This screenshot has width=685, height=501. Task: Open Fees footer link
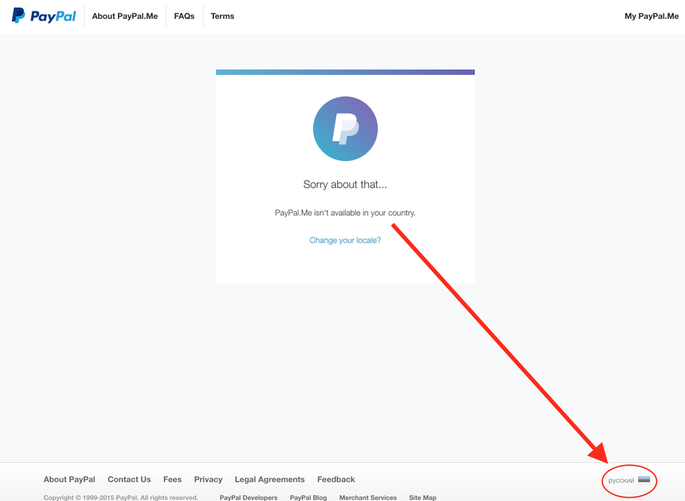click(172, 479)
